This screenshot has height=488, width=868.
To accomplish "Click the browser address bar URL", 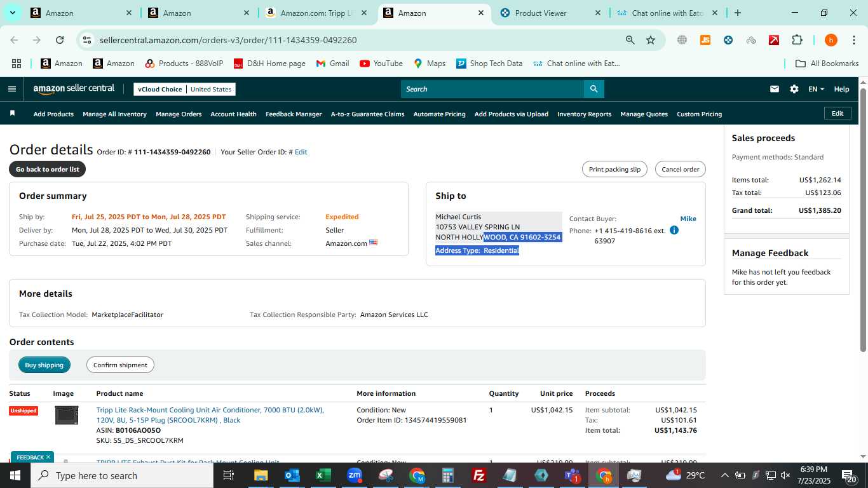I will 228,40.
